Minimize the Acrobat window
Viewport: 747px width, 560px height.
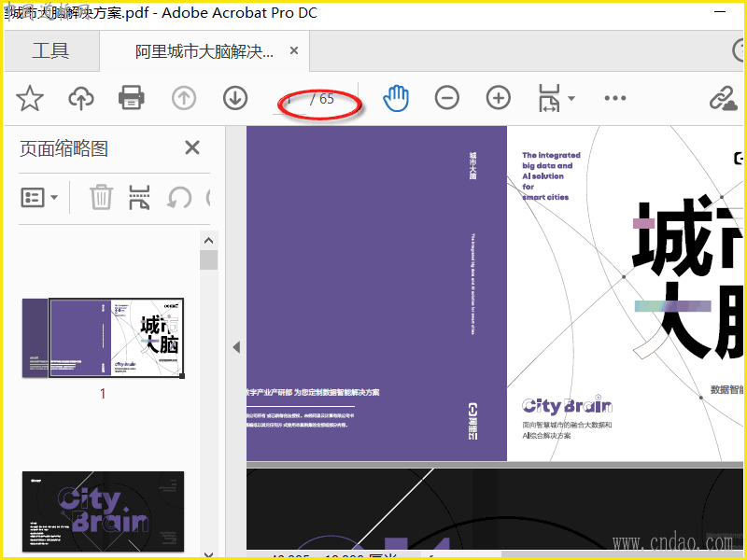pos(720,11)
